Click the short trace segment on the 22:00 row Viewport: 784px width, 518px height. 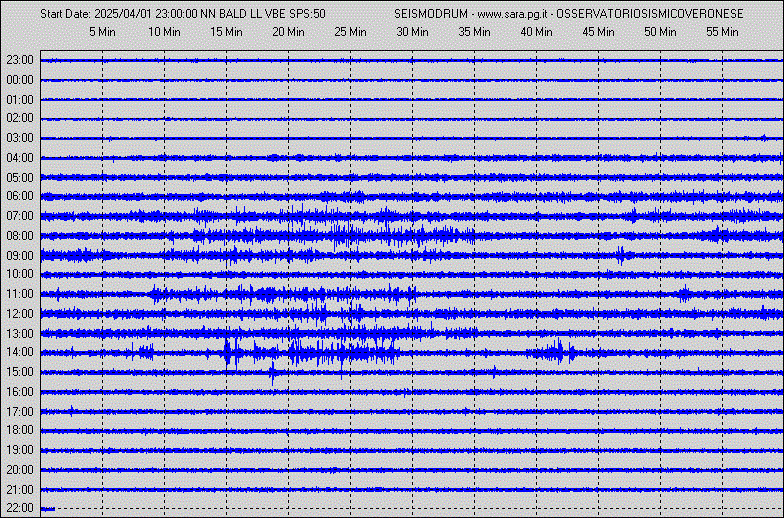pos(48,509)
